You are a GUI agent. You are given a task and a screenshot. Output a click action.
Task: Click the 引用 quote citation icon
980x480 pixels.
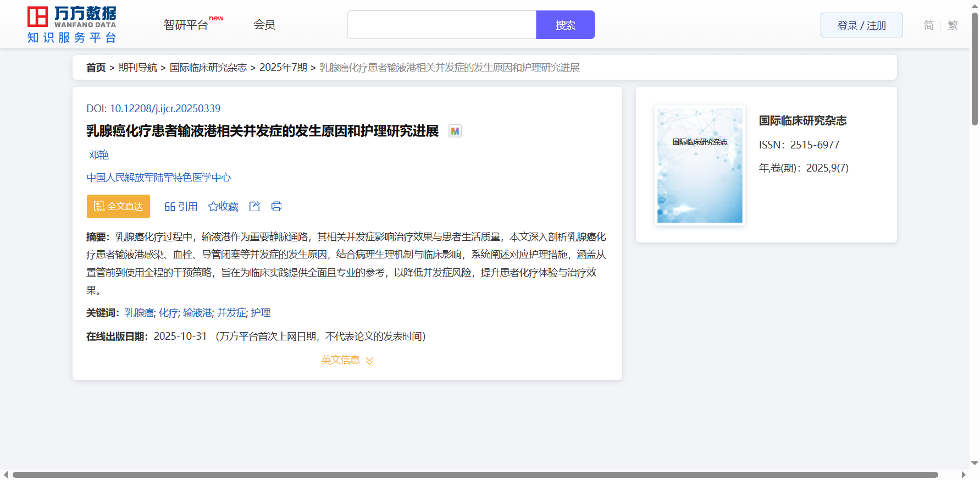pos(170,207)
